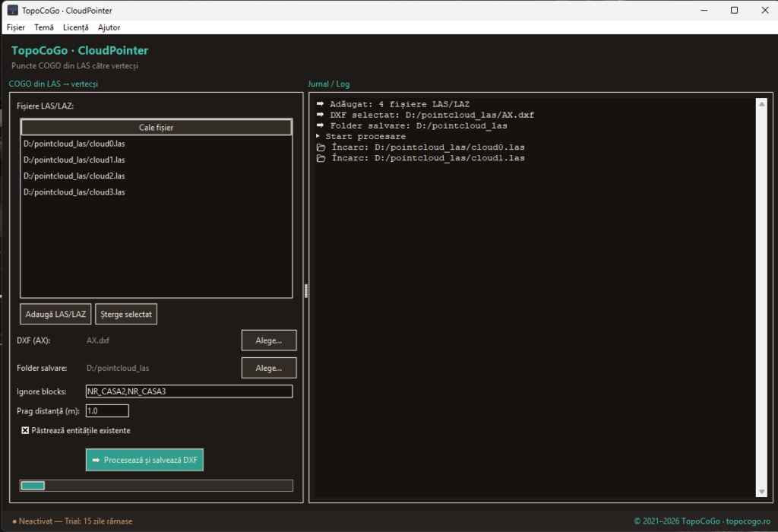Click the 'TopoCoGo · CloudPointer' heading

[x=80, y=51]
